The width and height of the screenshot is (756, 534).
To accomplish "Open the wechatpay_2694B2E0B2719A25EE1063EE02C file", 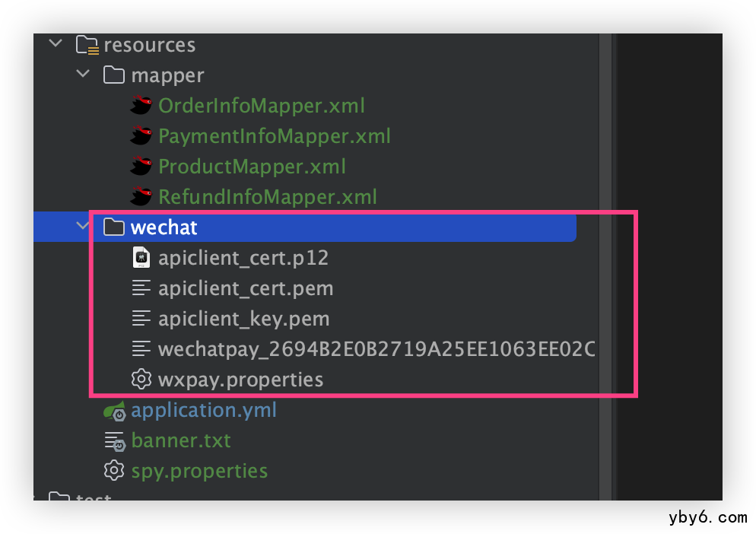I will tap(376, 349).
